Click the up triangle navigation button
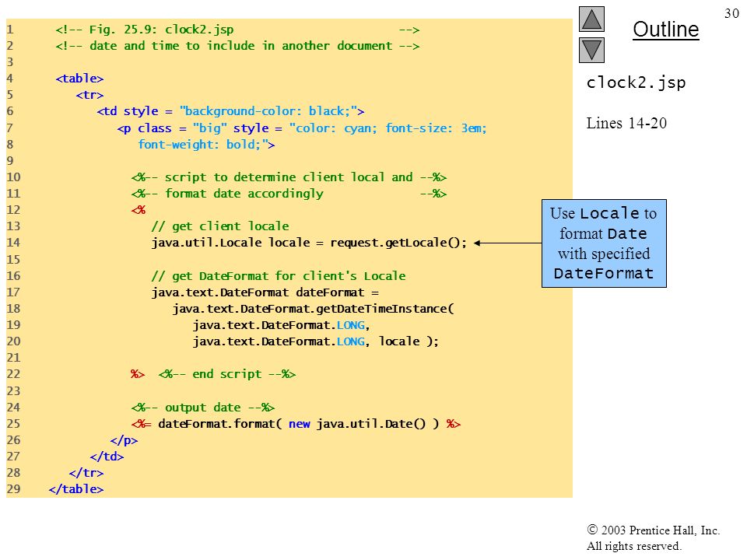Viewport: 747px width, 560px height. point(591,19)
